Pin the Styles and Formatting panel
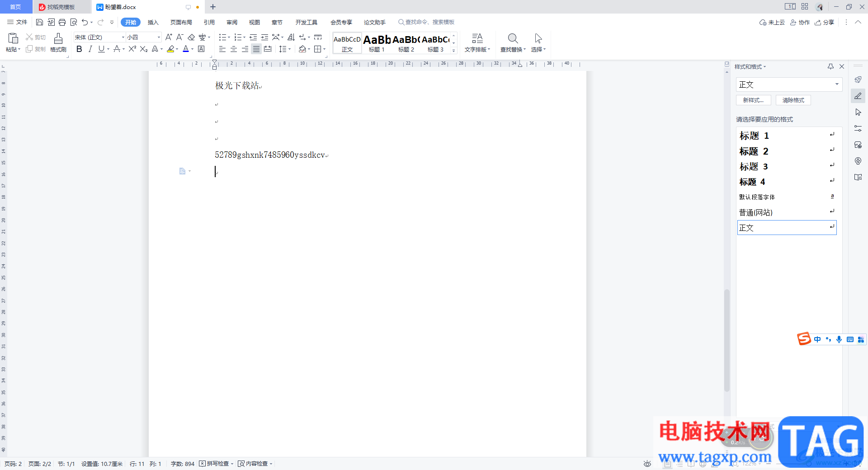The height and width of the screenshot is (470, 868). point(830,66)
